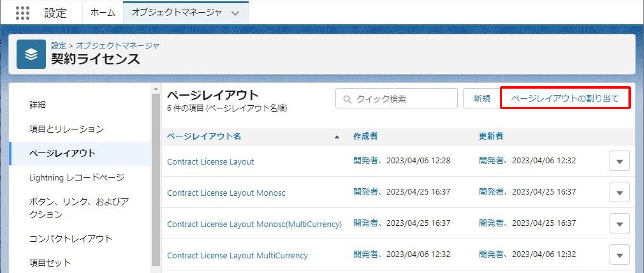644x273 pixels.
Task: Click the 設定 breadcrumb link
Action: pyautogui.click(x=58, y=45)
